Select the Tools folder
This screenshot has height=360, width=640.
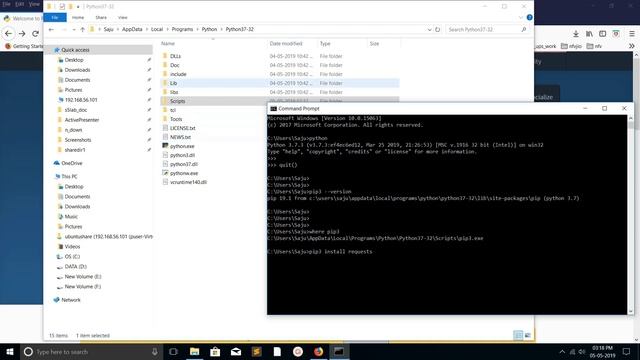click(x=176, y=119)
